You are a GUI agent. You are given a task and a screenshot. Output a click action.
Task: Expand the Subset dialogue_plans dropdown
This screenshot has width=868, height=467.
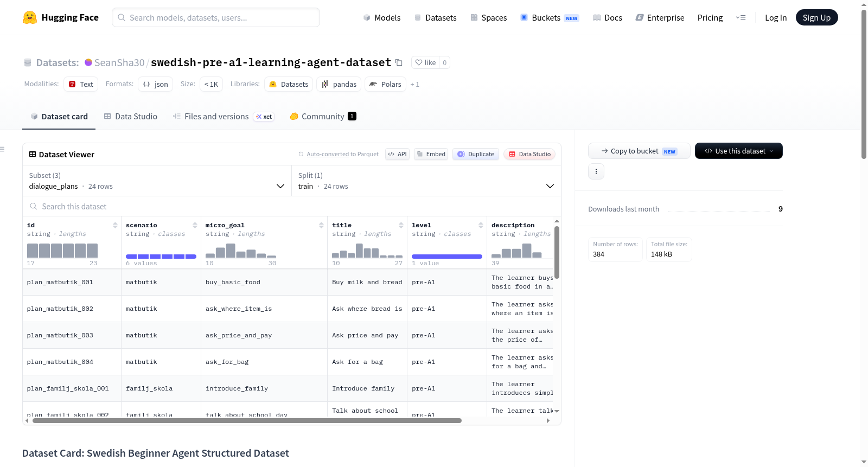157,181
